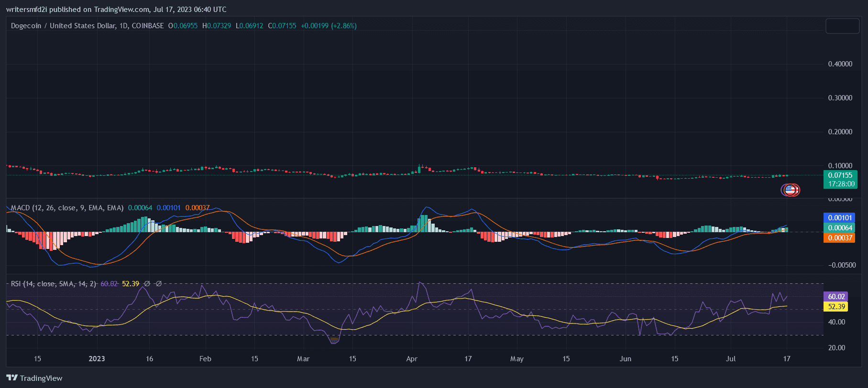The height and width of the screenshot is (388, 868).
Task: Click the green 0.00064 tag on the MACD axis
Action: coord(839,228)
